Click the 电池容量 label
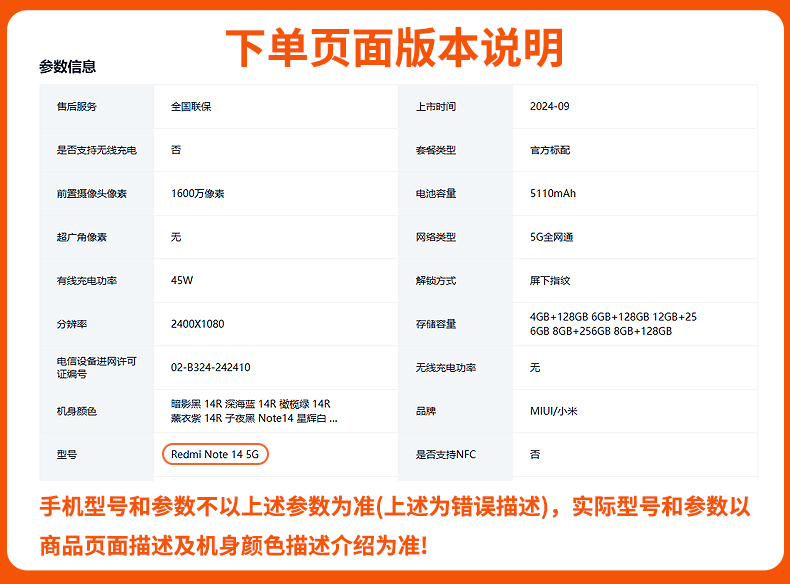 coord(436,193)
